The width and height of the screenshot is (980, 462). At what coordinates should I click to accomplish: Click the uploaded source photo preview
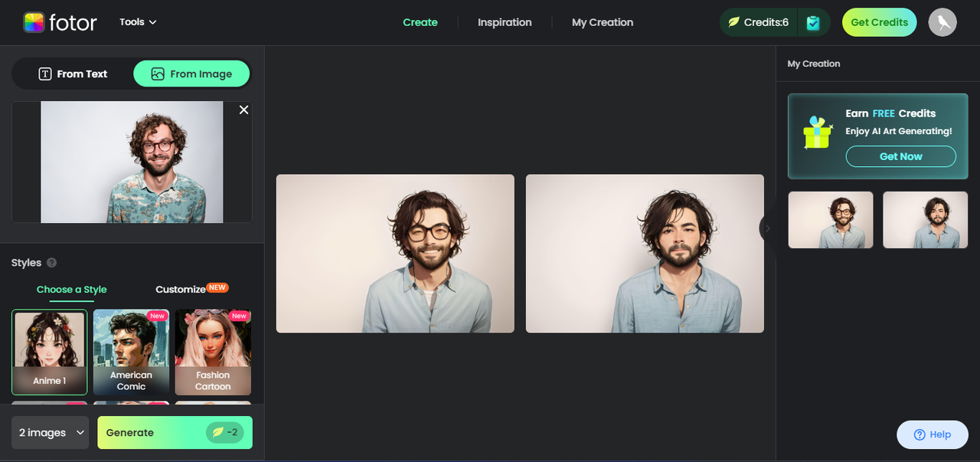pos(132,162)
